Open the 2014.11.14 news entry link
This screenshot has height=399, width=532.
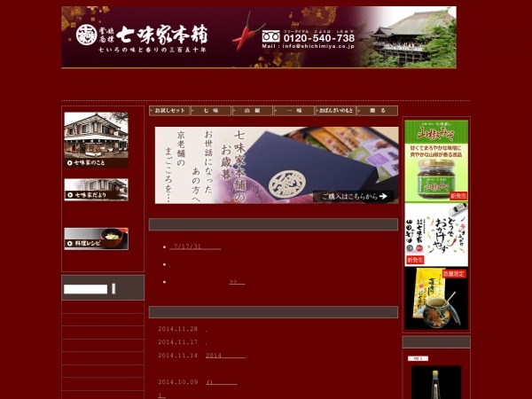(225, 356)
